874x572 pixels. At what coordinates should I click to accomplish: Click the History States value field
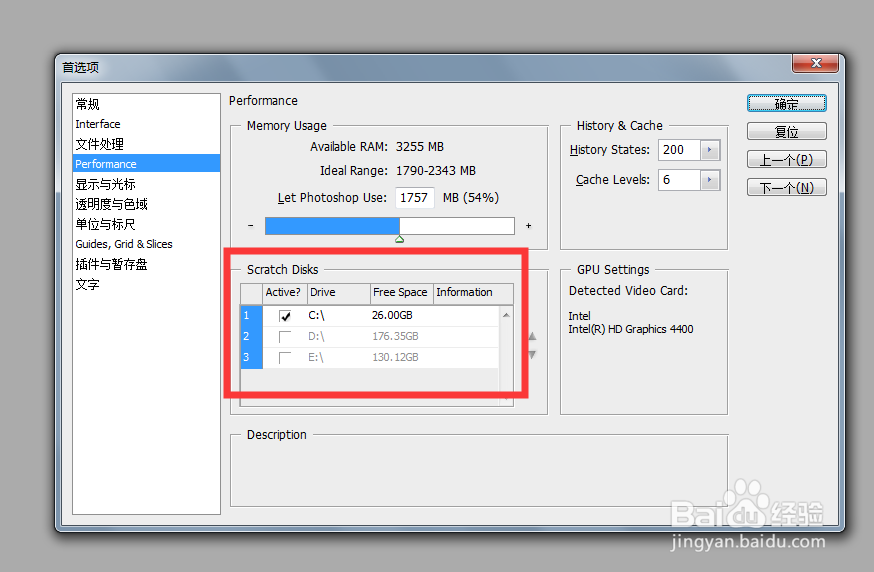coord(679,149)
